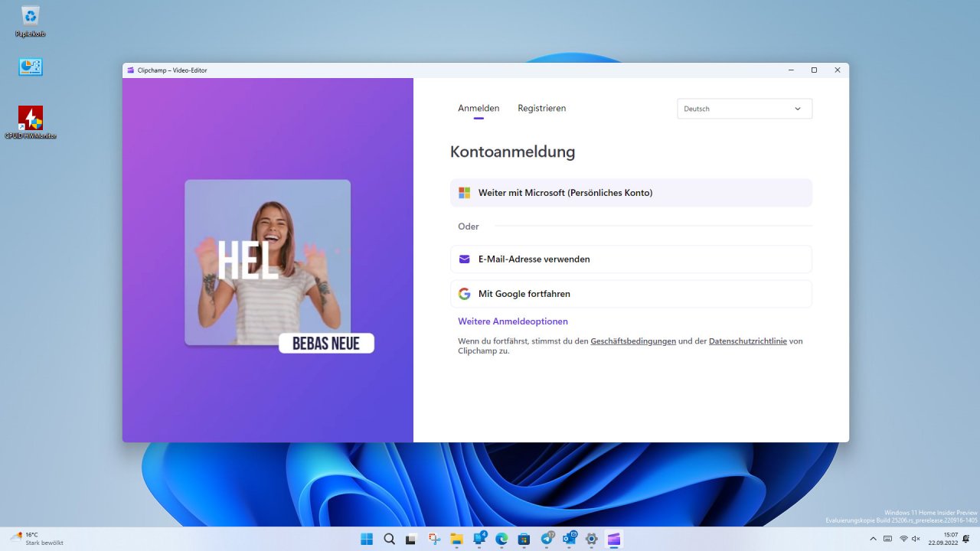
Task: Open the Deutsch language dropdown
Action: point(744,109)
